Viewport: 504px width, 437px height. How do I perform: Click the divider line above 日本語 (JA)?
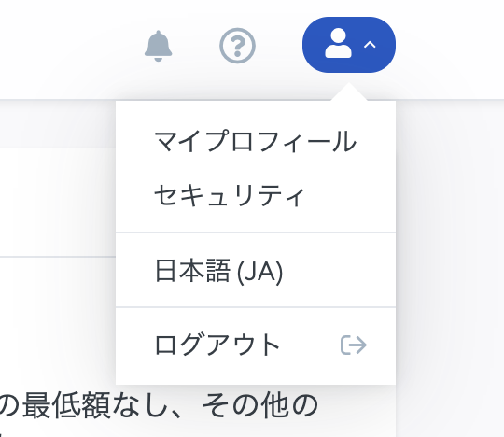[x=256, y=233]
